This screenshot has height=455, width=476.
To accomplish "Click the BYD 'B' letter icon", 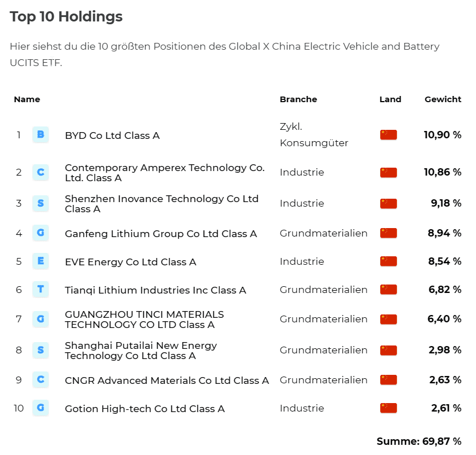I will click(x=41, y=134).
